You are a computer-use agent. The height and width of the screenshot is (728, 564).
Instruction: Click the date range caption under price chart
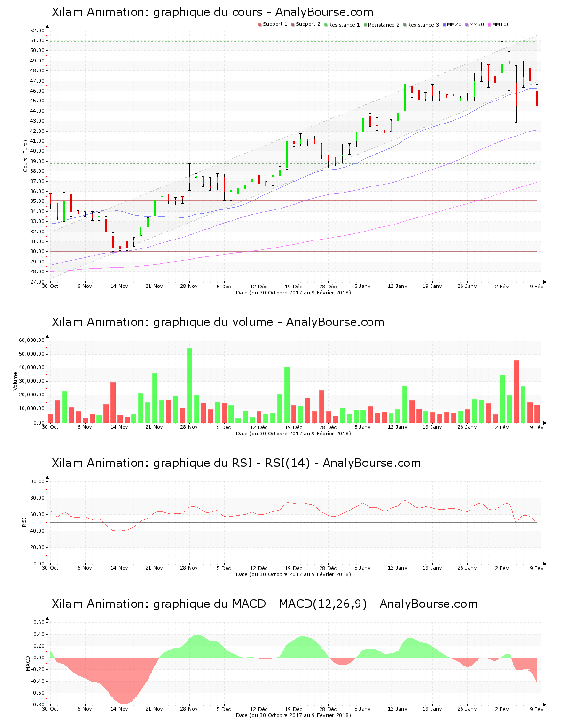[x=293, y=293]
